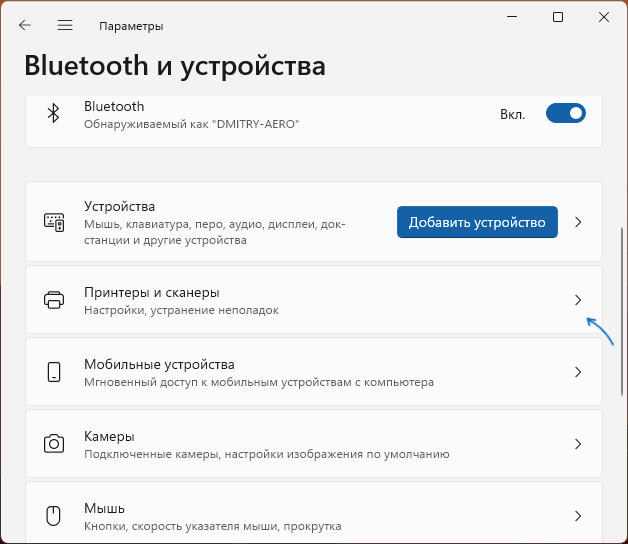Click Кнопки, скорость указателя мыши text
Image resolution: width=628 pixels, height=544 pixels.
tap(212, 526)
